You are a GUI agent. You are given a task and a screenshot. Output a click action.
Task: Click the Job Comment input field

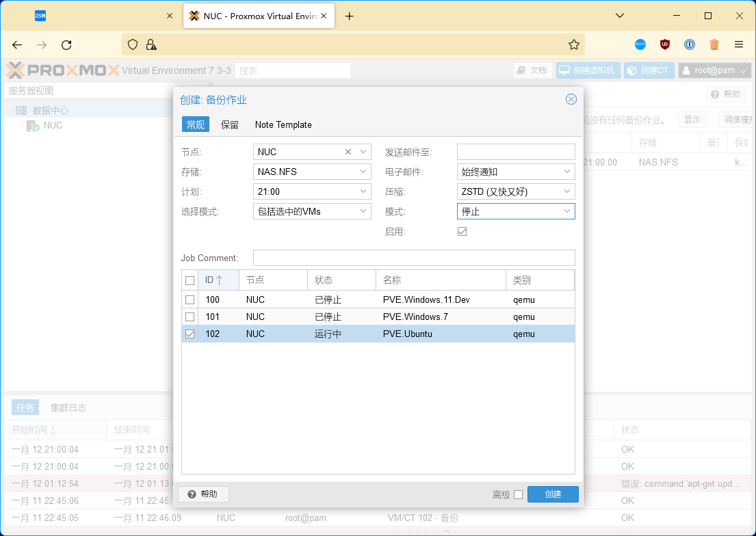413,258
